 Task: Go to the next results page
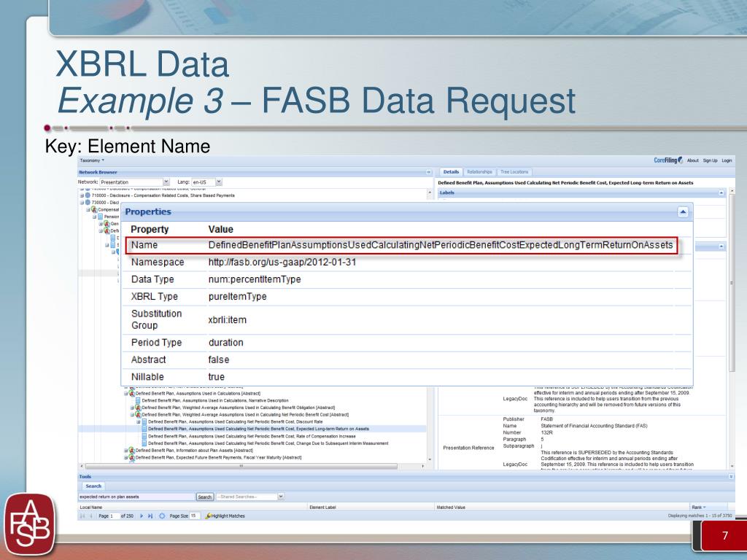click(x=142, y=516)
